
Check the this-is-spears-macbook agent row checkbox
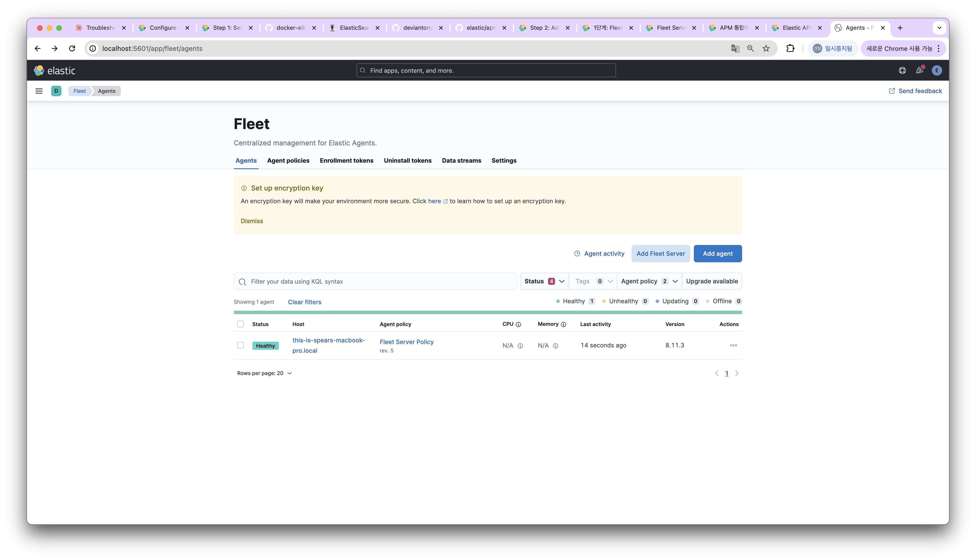[241, 345]
